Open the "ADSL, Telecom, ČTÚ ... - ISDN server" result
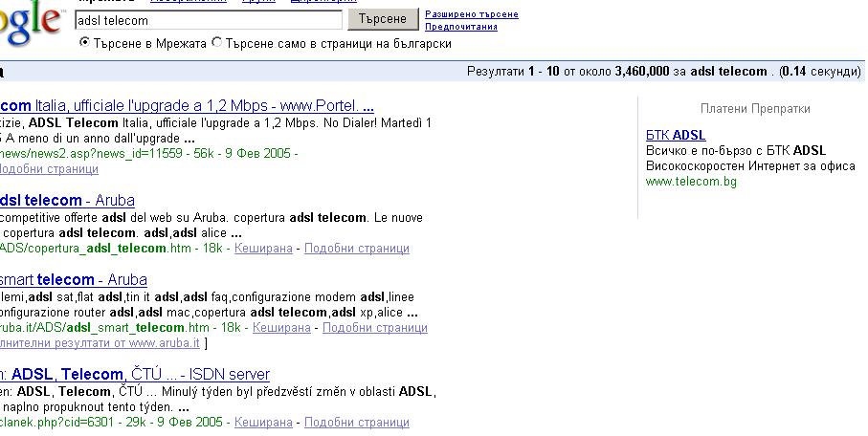This screenshot has width=868, height=436. tap(135, 374)
